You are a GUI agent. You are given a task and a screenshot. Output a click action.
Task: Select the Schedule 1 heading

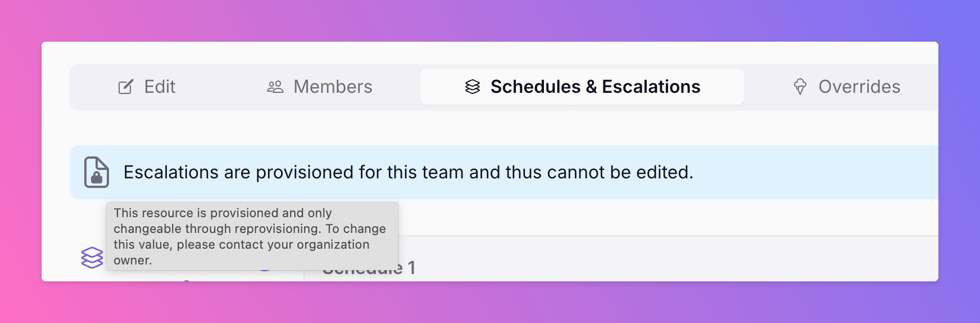click(x=369, y=269)
